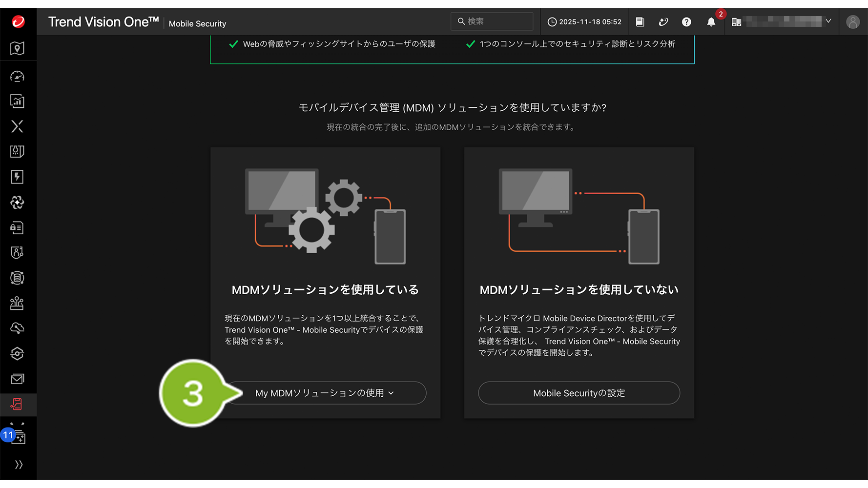Expand the My MDMソリューションの使用 dropdown
The height and width of the screenshot is (488, 868).
(x=325, y=393)
